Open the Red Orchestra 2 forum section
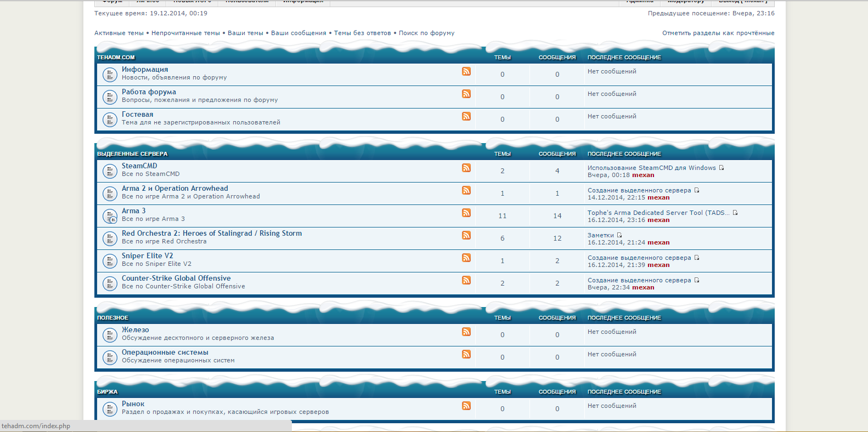This screenshot has height=432, width=868. [x=212, y=233]
